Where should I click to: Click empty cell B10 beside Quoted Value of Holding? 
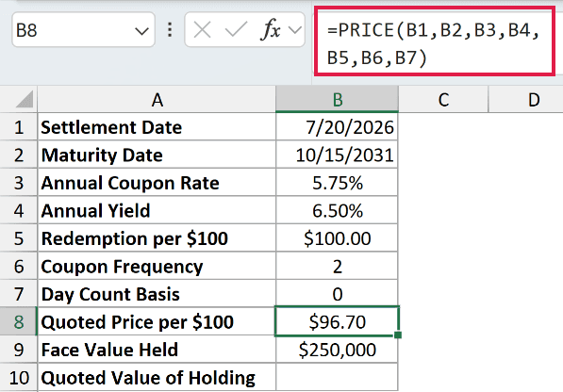click(x=338, y=377)
